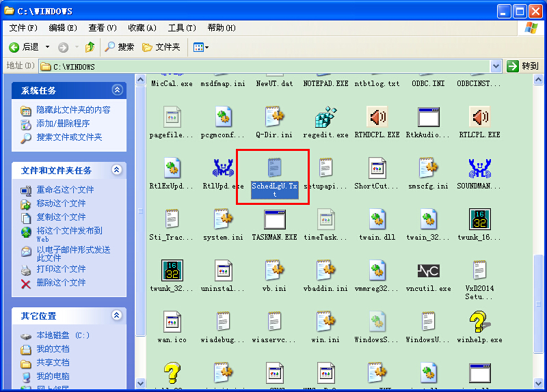Select the ShortCut file icon
Image resolution: width=547 pixels, height=392 pixels.
tap(377, 168)
